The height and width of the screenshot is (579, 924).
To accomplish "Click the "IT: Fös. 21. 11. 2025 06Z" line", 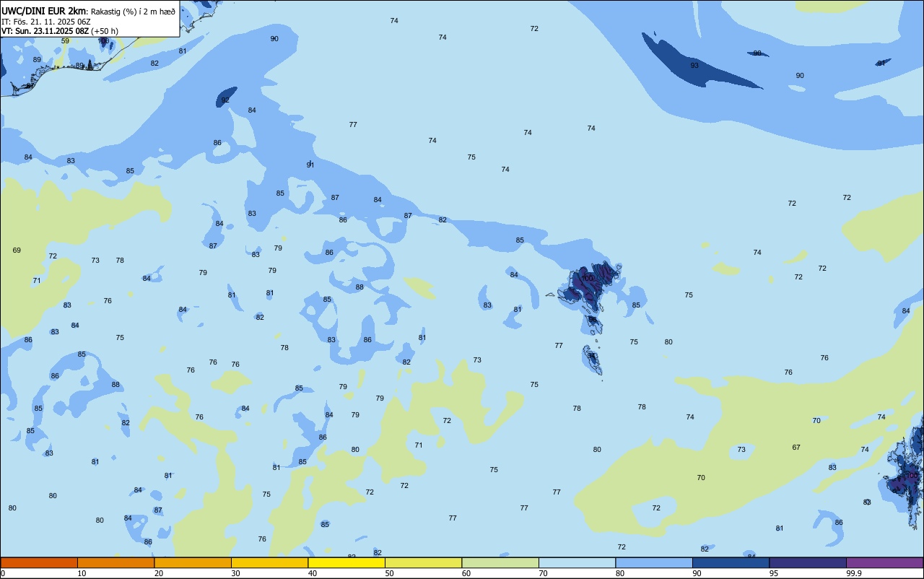I will point(46,22).
